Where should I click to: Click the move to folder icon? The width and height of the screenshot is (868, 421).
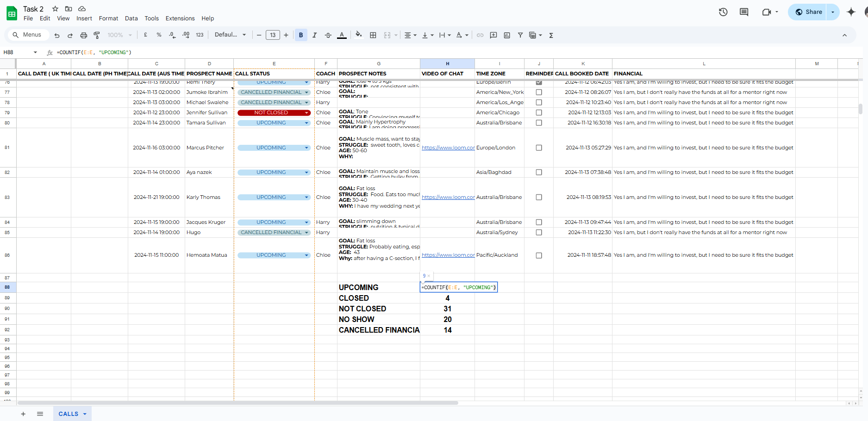point(69,9)
